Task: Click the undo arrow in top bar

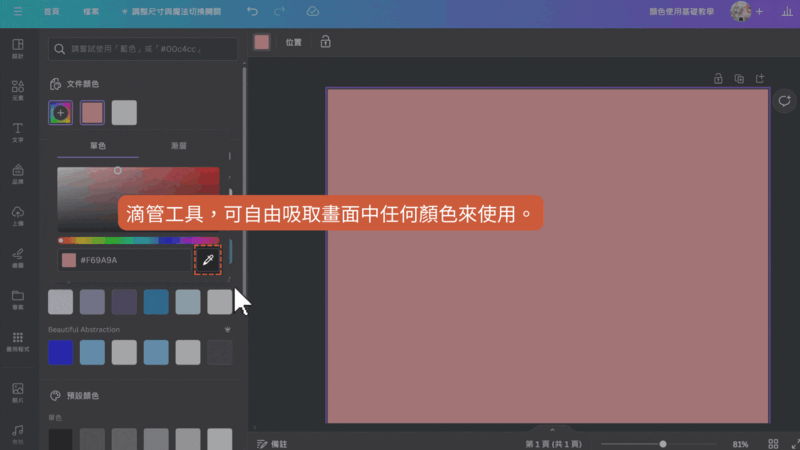Action: 252,12
